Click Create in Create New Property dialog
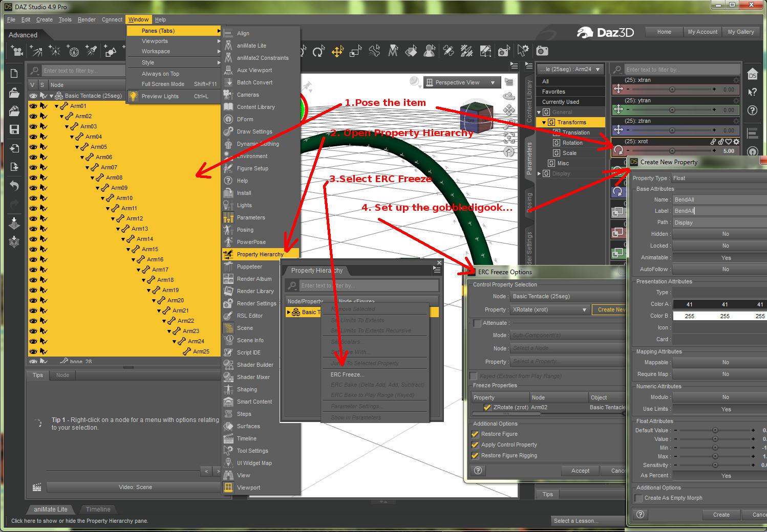The image size is (767, 532). (x=721, y=515)
